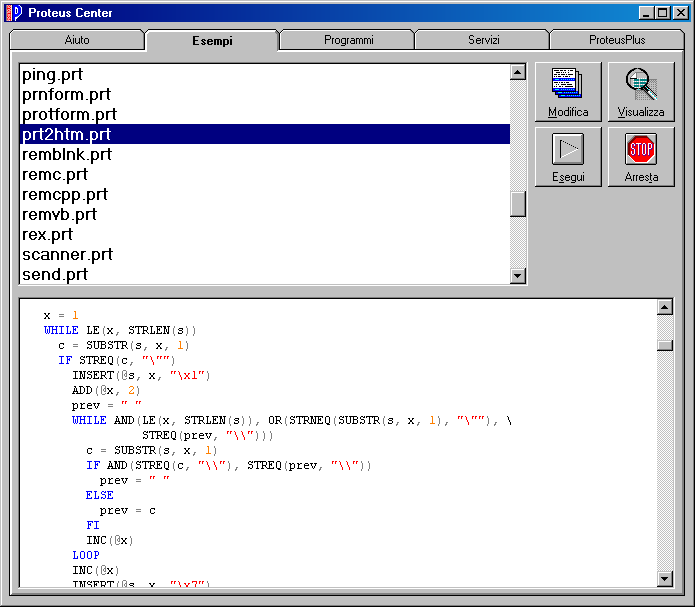
Task: Switch to the Aiuto tab
Action: click(77, 40)
